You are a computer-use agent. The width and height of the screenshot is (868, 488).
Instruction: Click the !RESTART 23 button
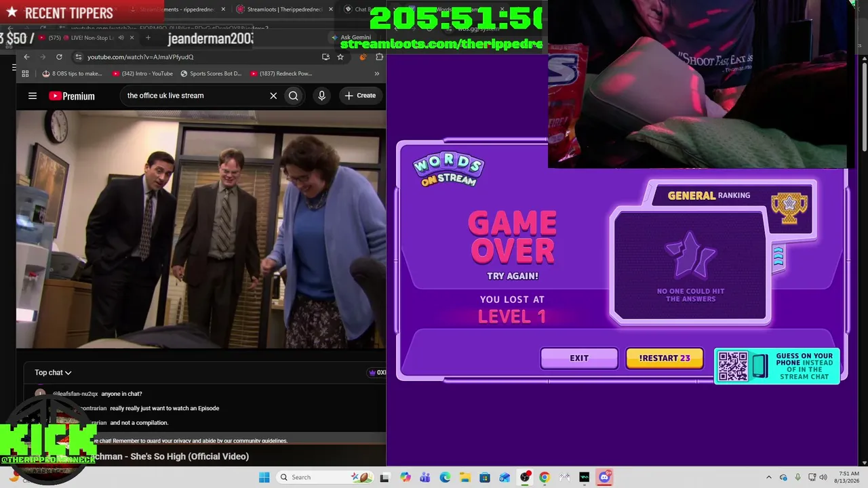(x=665, y=358)
